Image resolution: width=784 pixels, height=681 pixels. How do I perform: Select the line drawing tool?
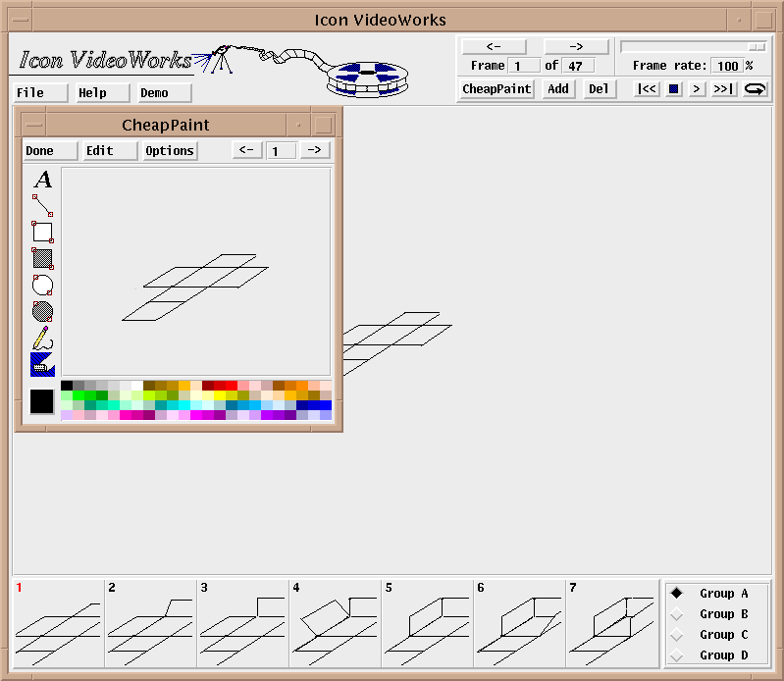(42, 205)
